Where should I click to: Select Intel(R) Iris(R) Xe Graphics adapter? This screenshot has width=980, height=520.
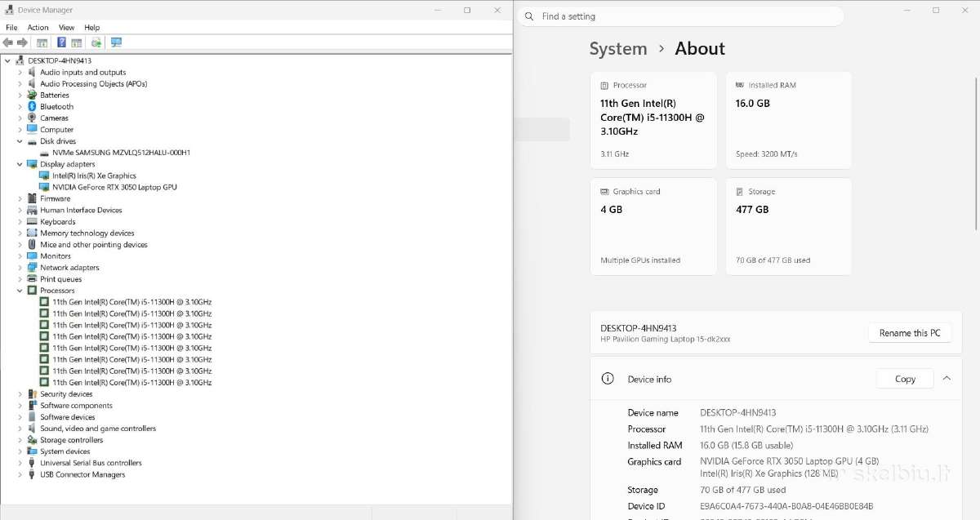click(94, 176)
